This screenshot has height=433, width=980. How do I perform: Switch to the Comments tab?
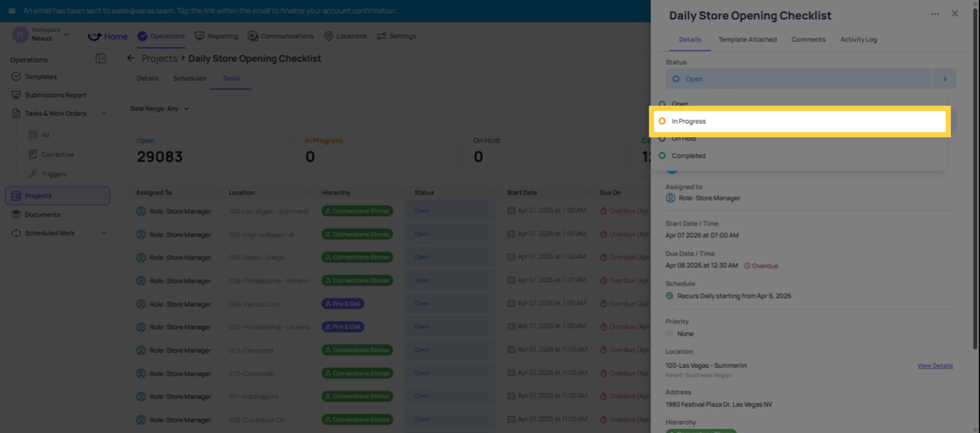point(808,40)
